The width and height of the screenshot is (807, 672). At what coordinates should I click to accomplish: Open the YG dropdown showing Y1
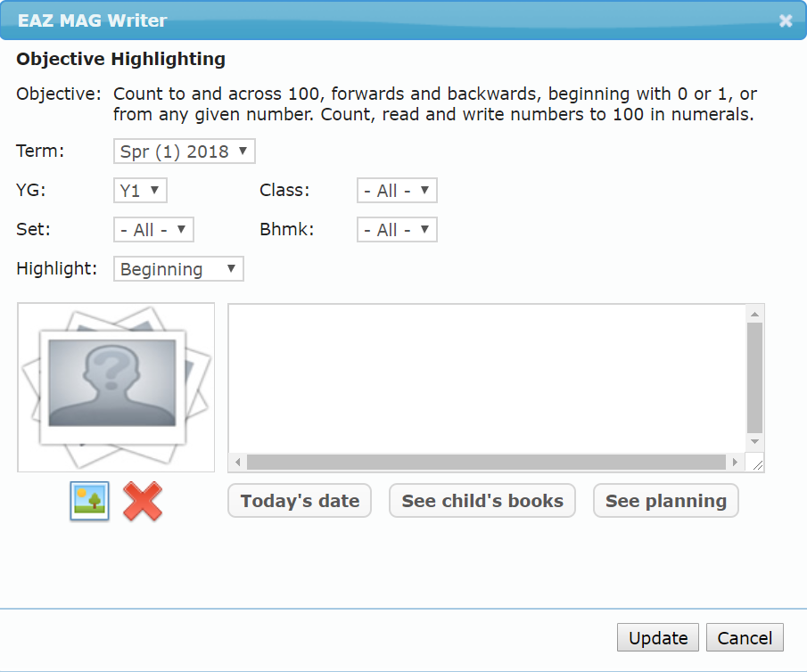pos(141,191)
